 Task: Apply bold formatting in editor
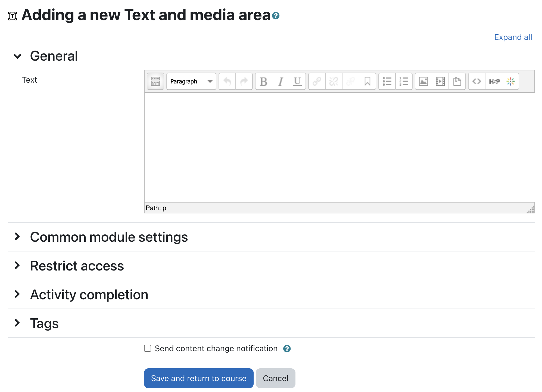[263, 81]
